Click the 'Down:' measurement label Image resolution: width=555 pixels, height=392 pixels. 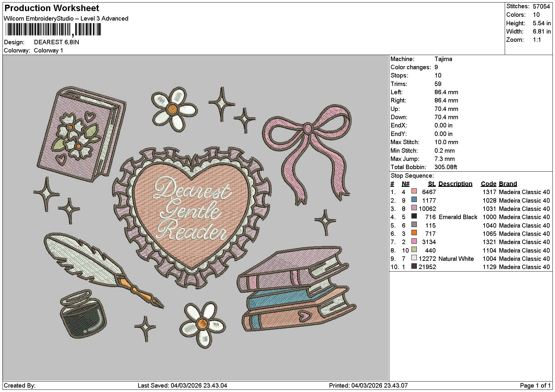(398, 117)
